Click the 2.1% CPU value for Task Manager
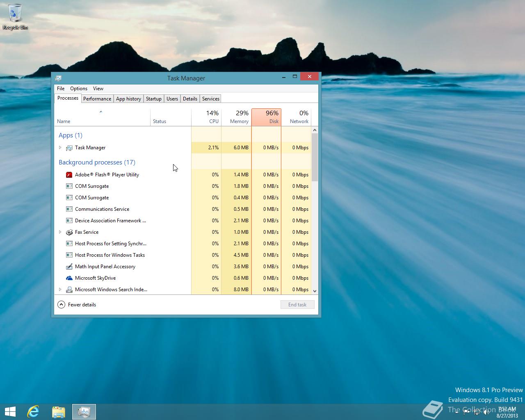This screenshot has height=420, width=525. 206,148
